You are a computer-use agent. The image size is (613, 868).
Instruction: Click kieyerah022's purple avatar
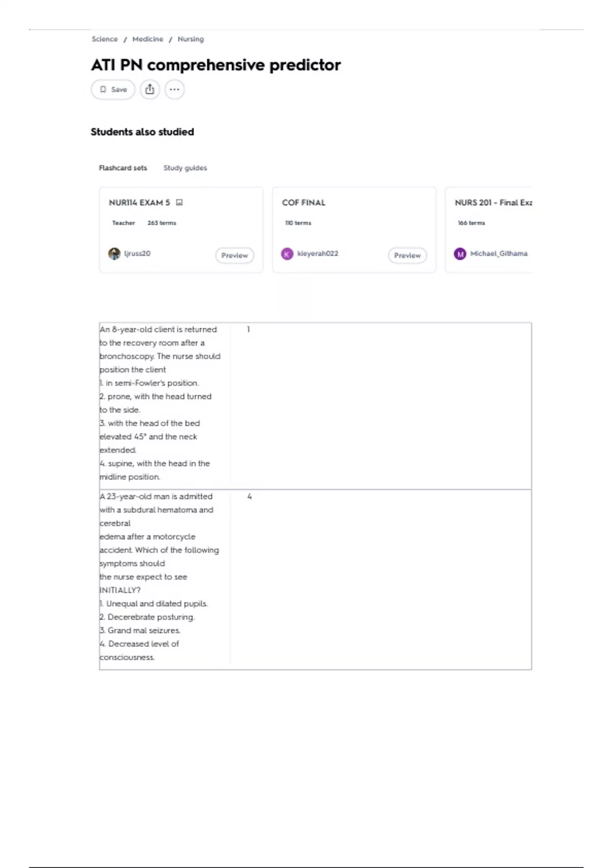287,254
